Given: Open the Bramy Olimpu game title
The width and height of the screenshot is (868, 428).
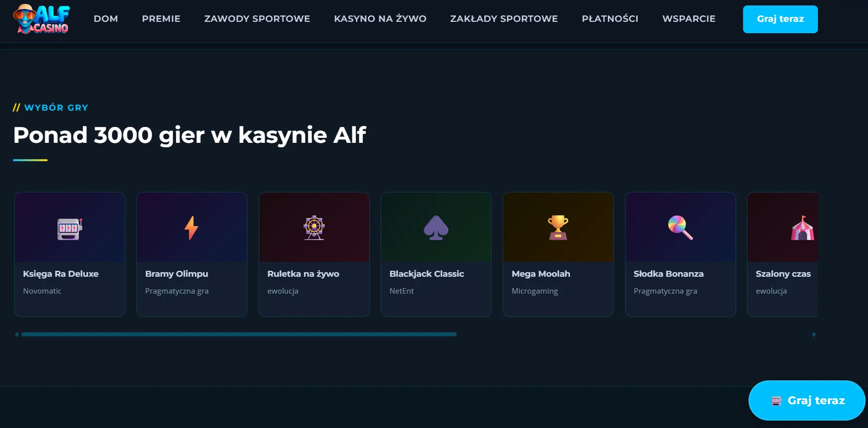Looking at the screenshot, I should coord(177,274).
